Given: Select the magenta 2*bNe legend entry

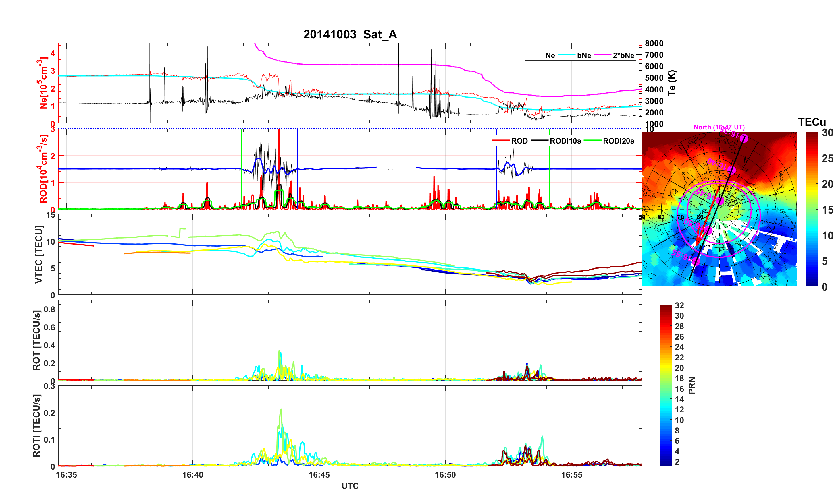Looking at the screenshot, I should [623, 55].
